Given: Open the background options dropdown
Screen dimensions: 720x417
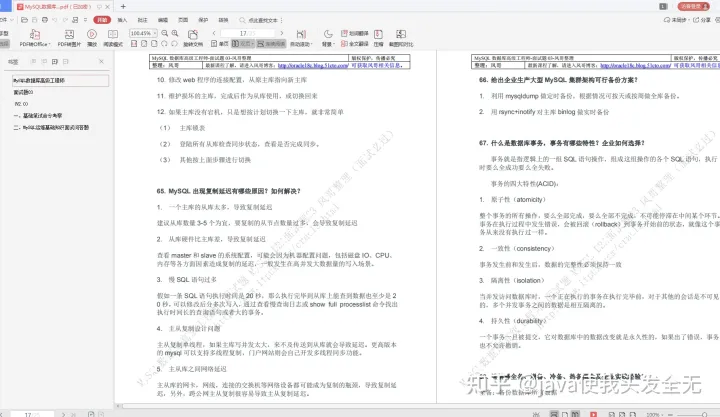Looking at the screenshot, I should 333,45.
